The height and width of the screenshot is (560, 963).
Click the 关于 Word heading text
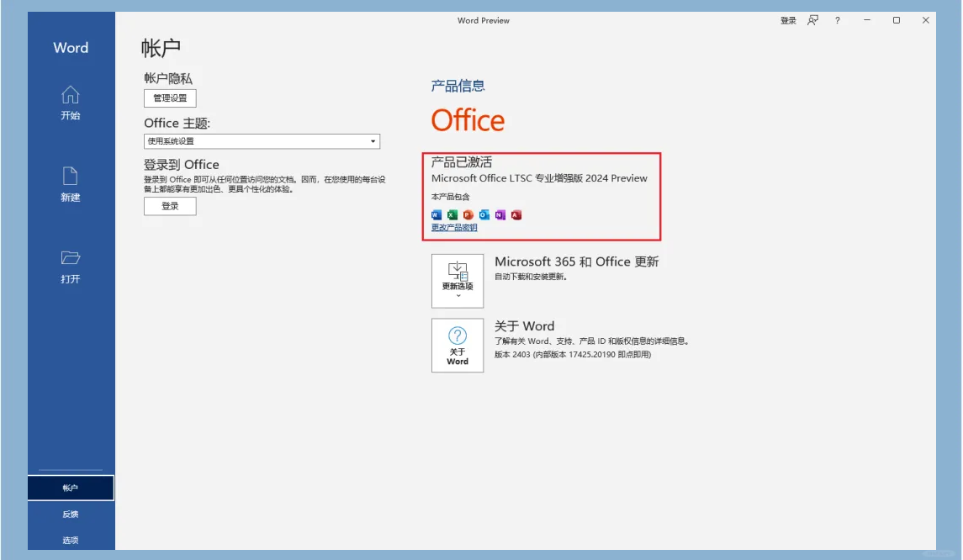(525, 326)
